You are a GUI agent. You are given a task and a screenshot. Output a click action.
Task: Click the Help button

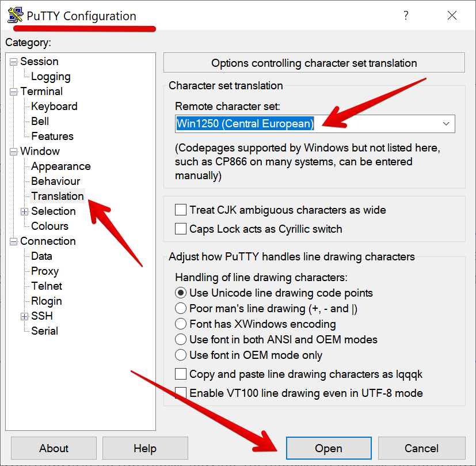pyautogui.click(x=145, y=448)
